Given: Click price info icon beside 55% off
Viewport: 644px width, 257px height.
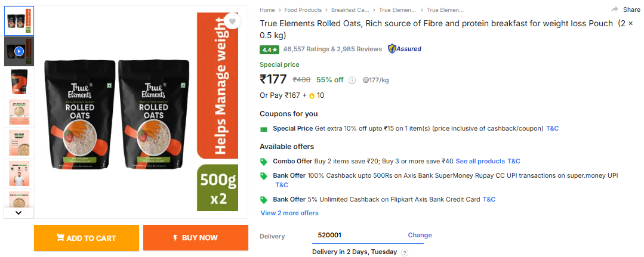Looking at the screenshot, I should tap(352, 80).
